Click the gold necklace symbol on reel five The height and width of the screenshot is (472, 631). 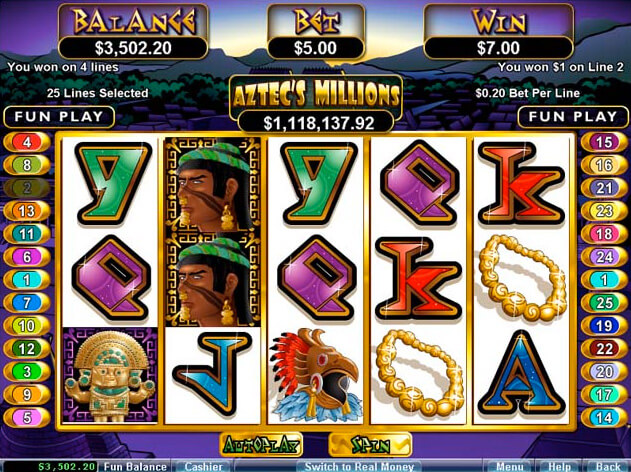click(522, 278)
